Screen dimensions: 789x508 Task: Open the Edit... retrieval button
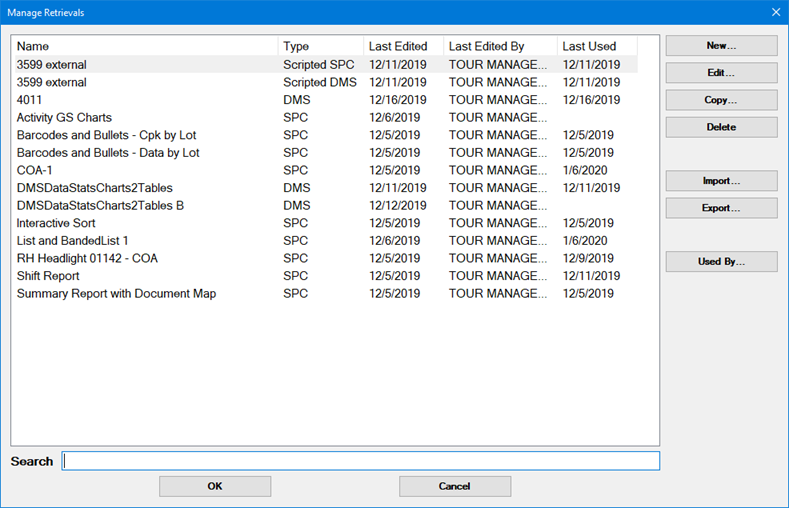click(x=721, y=73)
